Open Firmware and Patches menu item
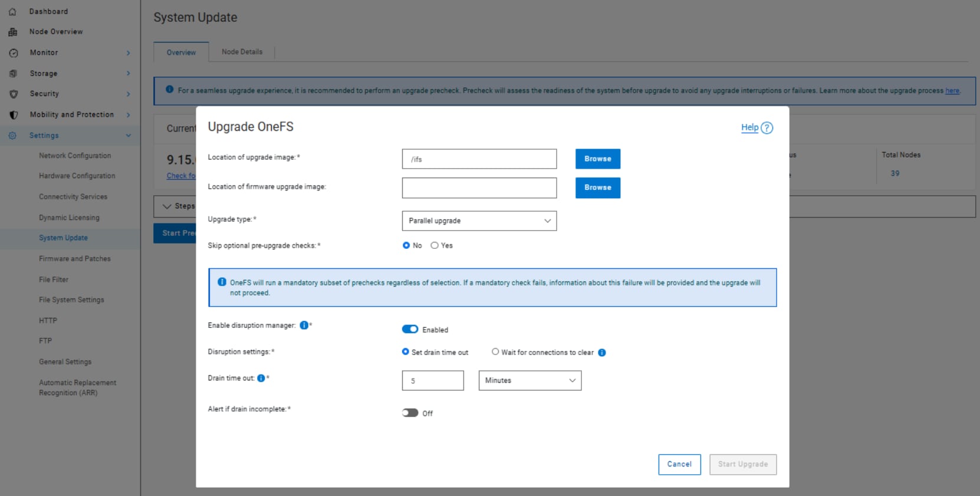The width and height of the screenshot is (980, 496). pyautogui.click(x=75, y=259)
